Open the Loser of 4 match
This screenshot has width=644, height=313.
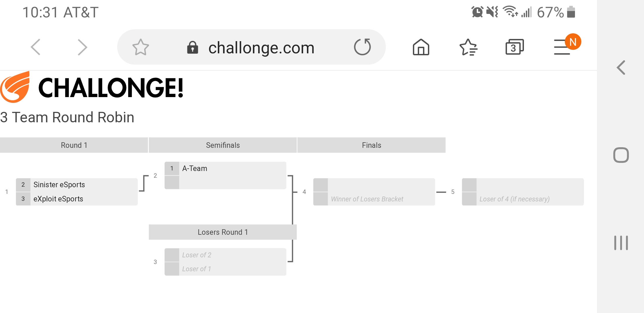523,199
